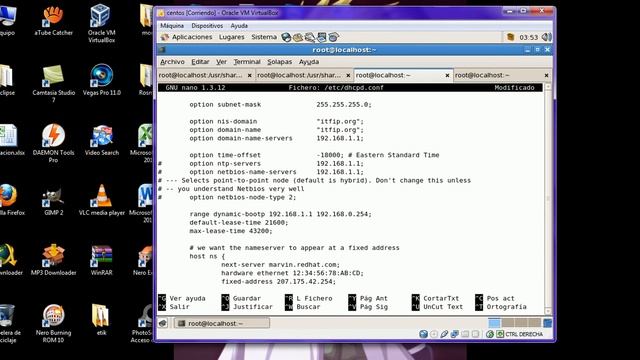
Task: Click the terminal scrollbar up arrow
Action: point(548,87)
